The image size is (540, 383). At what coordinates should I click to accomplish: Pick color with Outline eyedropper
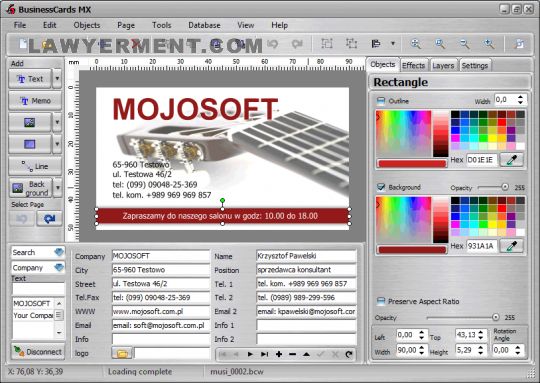[512, 160]
